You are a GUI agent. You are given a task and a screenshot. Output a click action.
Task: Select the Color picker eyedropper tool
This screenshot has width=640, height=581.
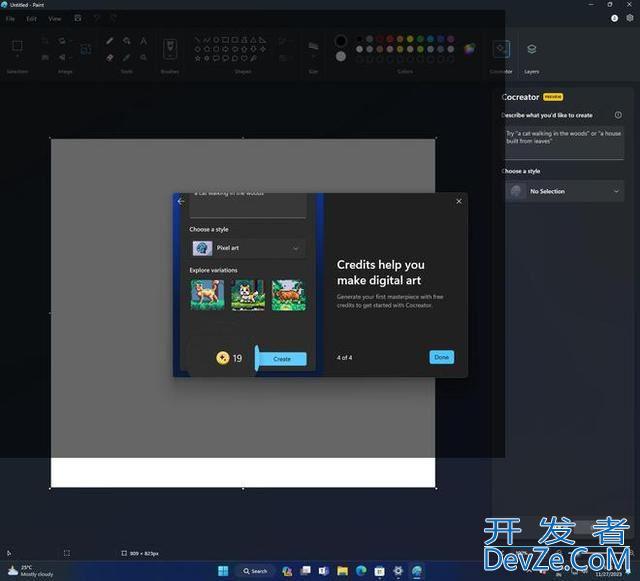127,58
